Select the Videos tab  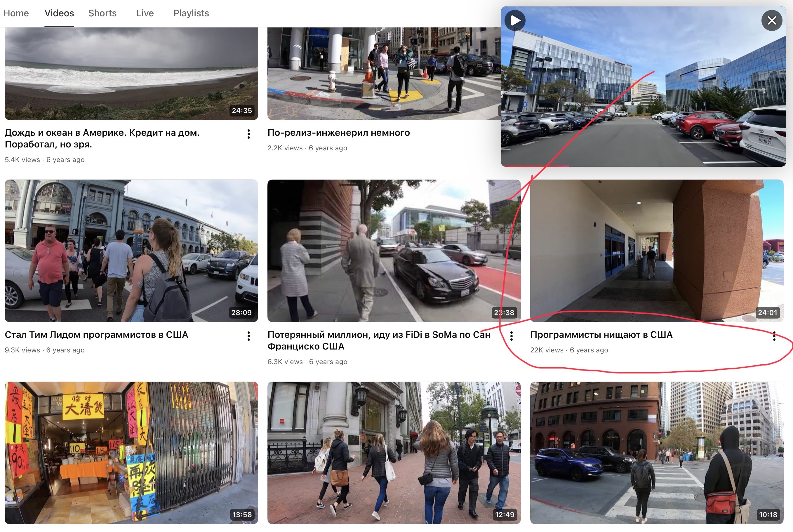point(59,13)
